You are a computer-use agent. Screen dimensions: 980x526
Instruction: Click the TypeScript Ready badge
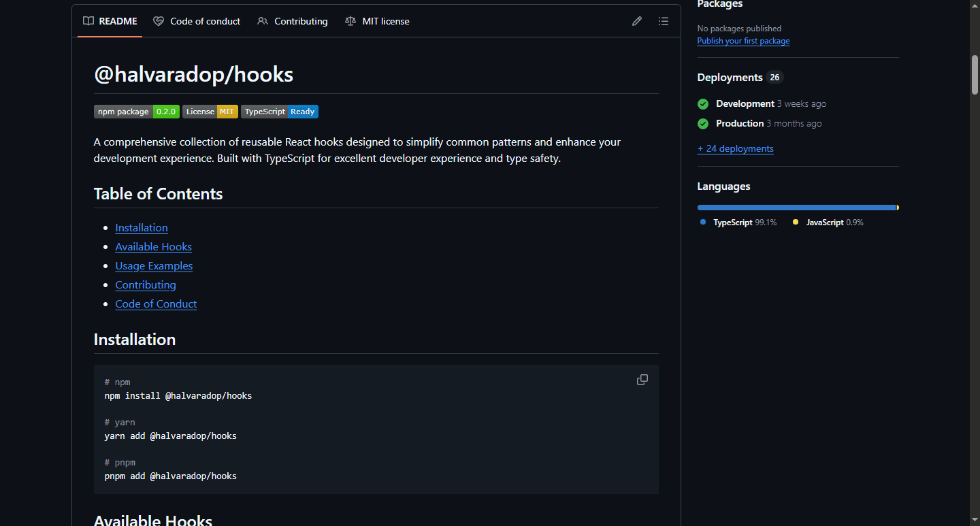pos(279,112)
